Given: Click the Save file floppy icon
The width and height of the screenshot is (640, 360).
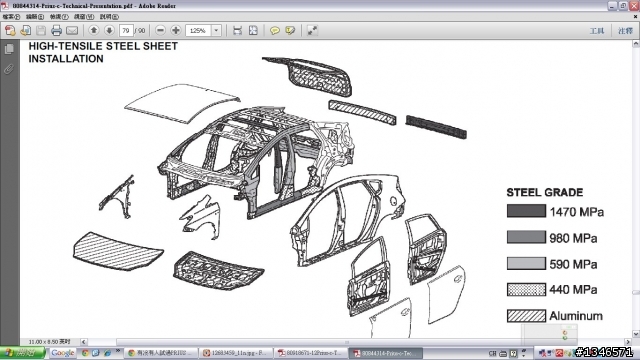Looking at the screenshot, I should [x=41, y=31].
